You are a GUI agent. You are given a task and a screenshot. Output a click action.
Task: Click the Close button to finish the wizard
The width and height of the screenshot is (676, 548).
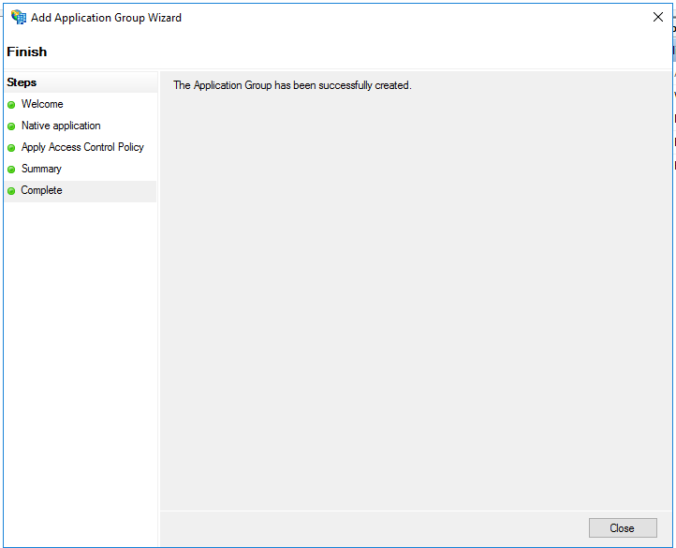(x=623, y=528)
